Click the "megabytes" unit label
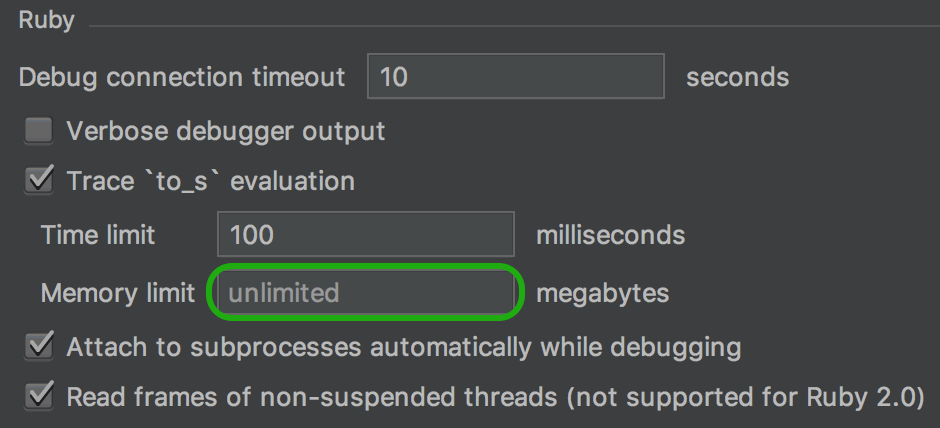 [x=602, y=293]
